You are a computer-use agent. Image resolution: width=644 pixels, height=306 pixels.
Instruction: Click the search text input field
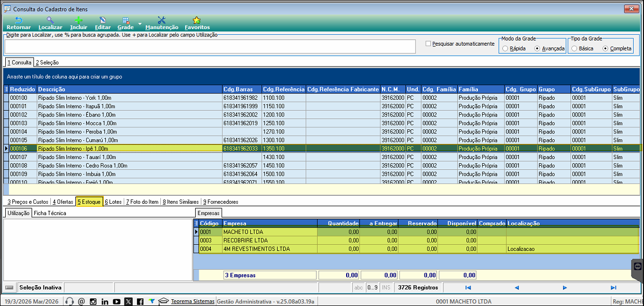210,46
